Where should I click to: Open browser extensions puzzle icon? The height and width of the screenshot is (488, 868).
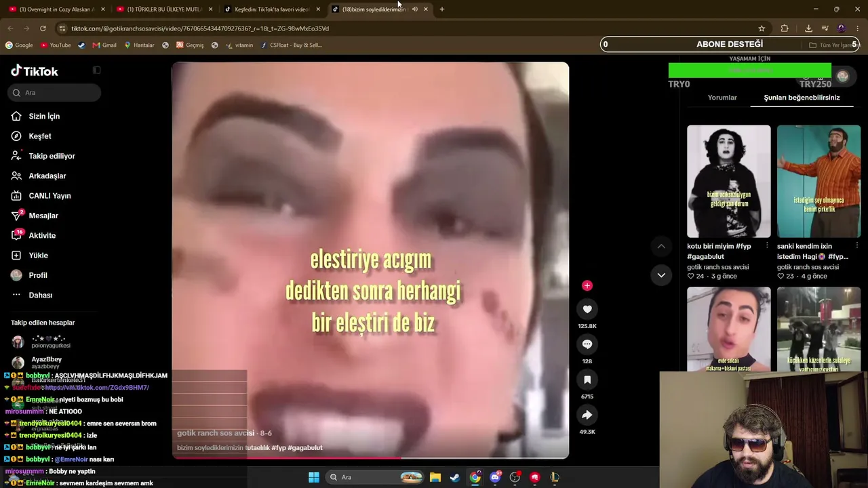(x=785, y=28)
